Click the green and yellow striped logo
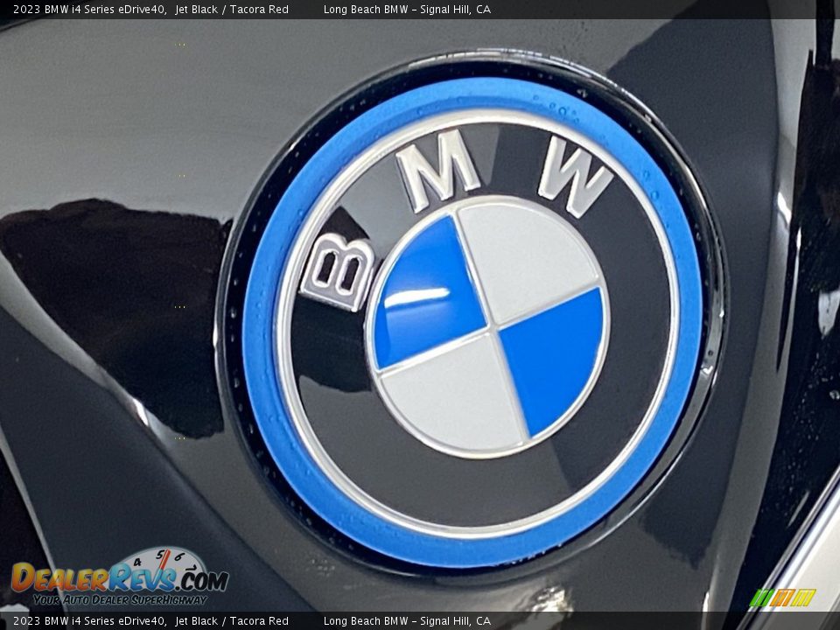 click(x=782, y=598)
